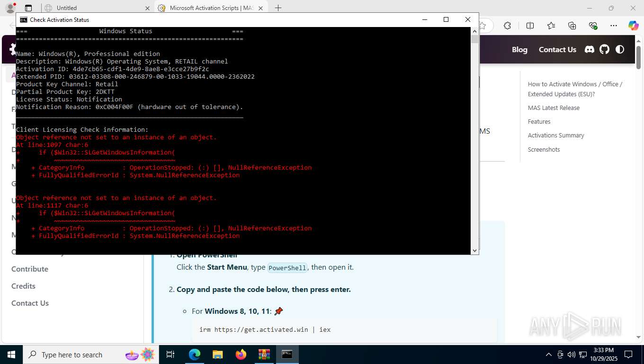Go to MAS Latest Release section
Viewport: 644px width, 364px height.
point(554,108)
